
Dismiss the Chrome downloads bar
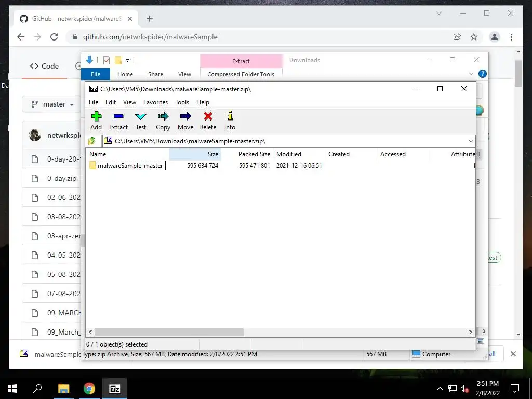(513, 354)
